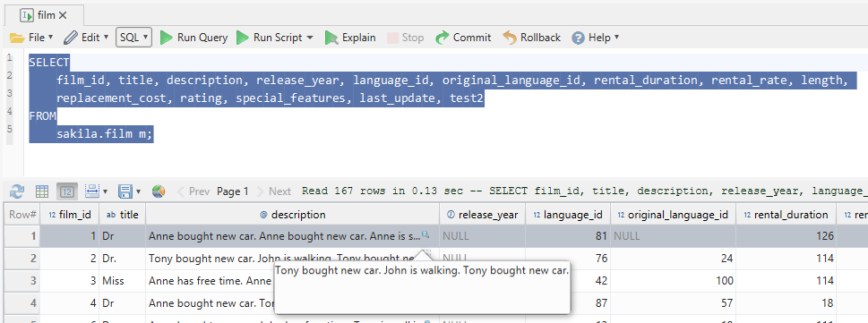Click the magnifier icon in row 1 description

tap(425, 235)
